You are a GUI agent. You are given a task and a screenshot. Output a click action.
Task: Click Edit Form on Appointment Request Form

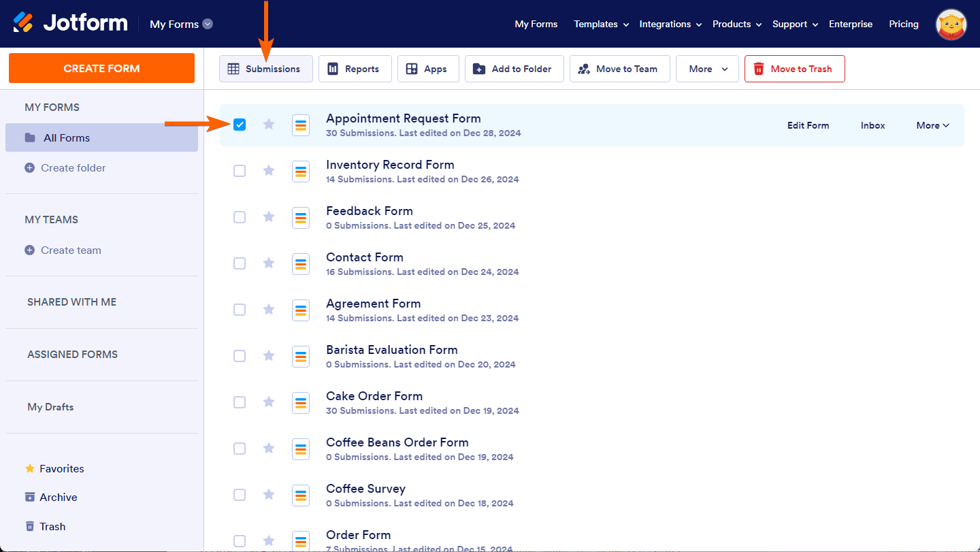(808, 125)
